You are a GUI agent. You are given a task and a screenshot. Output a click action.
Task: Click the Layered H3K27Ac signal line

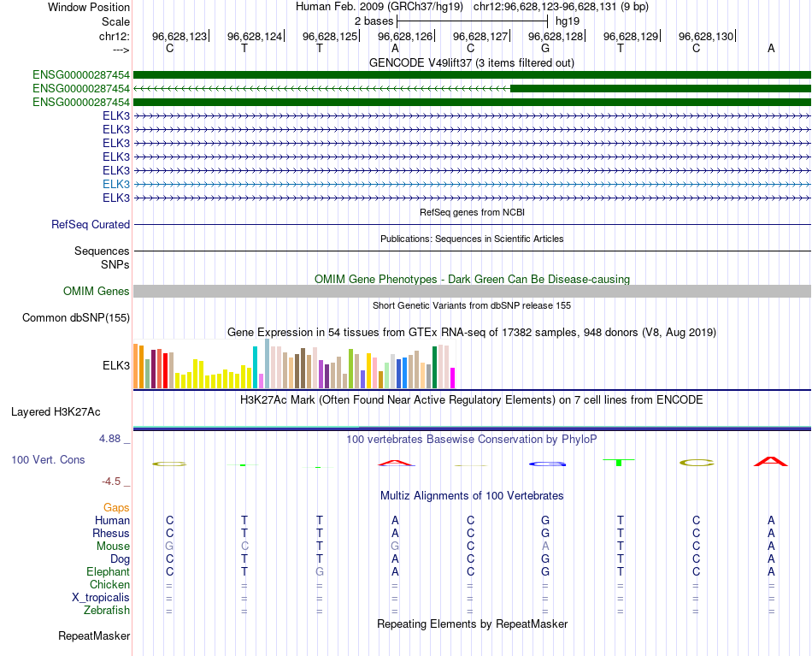tap(472, 428)
